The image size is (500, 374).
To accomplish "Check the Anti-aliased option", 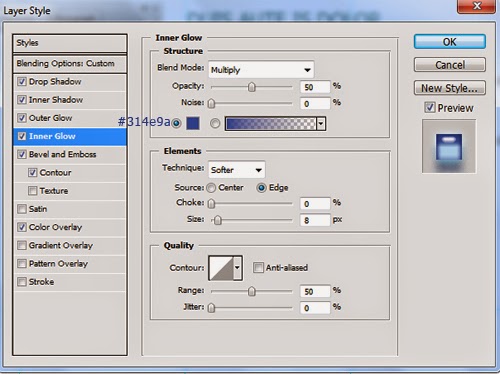I will point(258,267).
